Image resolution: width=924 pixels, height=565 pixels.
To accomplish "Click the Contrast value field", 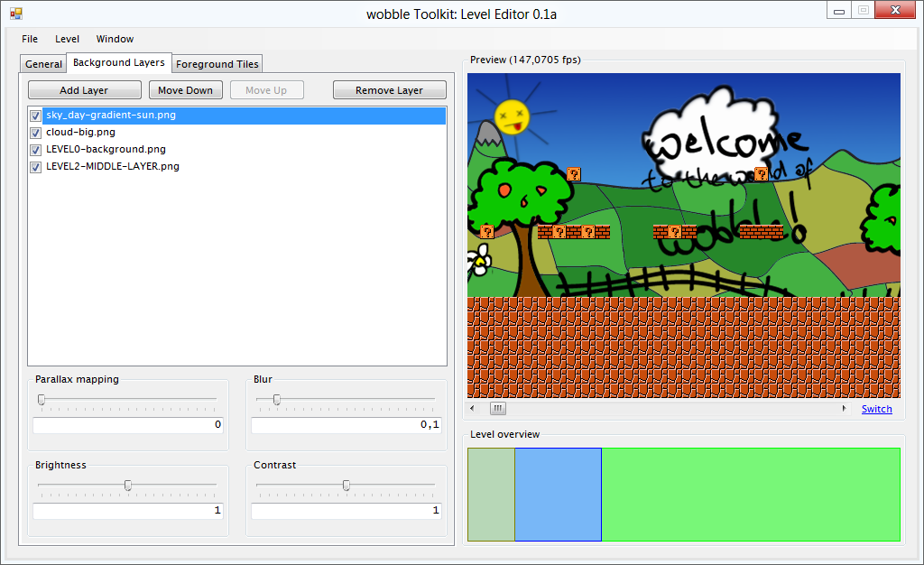I will 346,511.
